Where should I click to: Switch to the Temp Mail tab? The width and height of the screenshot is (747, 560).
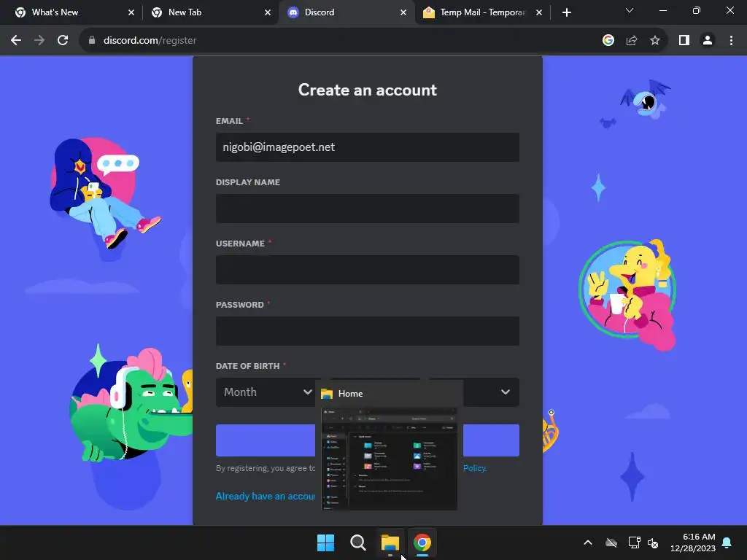[482, 12]
